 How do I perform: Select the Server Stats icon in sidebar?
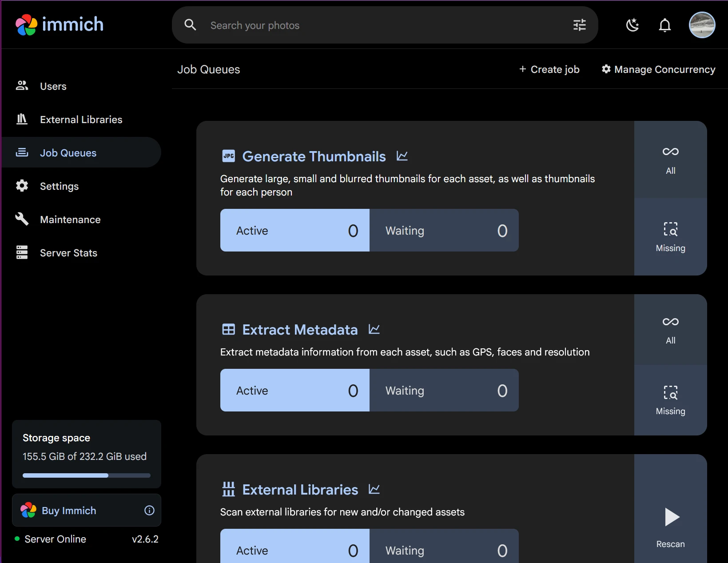(x=22, y=252)
